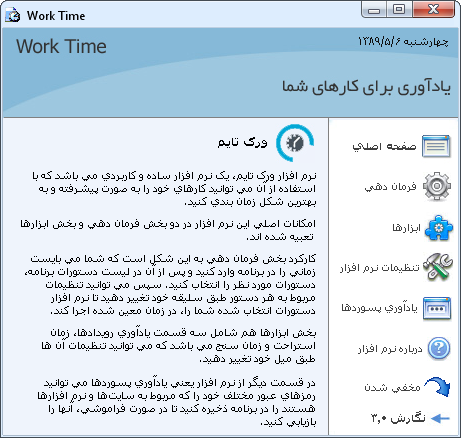461x438 pixels.
Task: Click the date چهارشنبه ۱۳۸۹/۵/۶
Action: (x=403, y=42)
